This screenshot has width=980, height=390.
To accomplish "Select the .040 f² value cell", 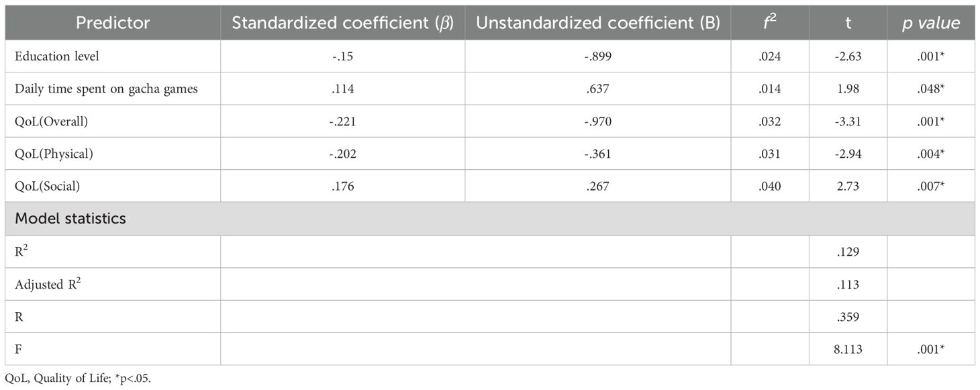I will [769, 187].
